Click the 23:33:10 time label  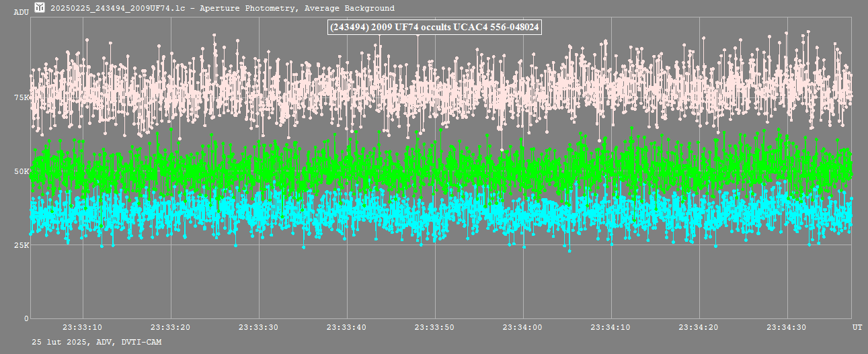(83, 327)
